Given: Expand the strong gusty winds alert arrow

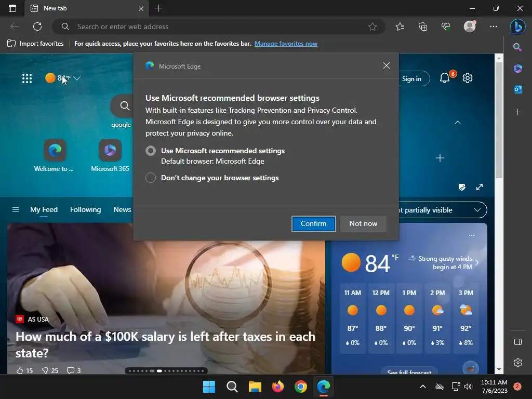Looking at the screenshot, I should click(x=477, y=262).
